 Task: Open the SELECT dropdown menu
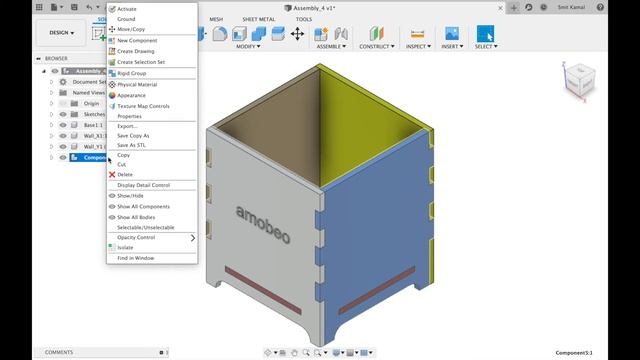[486, 47]
